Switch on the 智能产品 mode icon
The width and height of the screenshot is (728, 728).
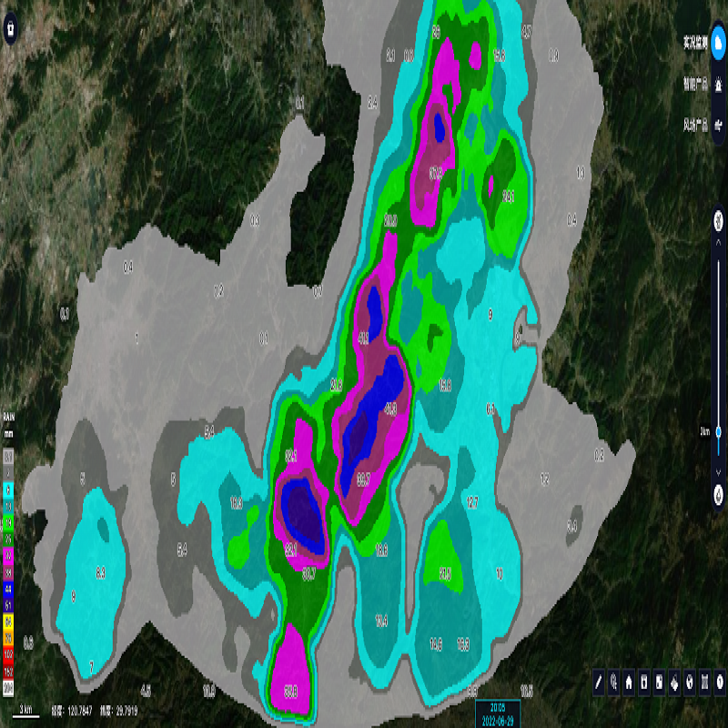pos(718,84)
